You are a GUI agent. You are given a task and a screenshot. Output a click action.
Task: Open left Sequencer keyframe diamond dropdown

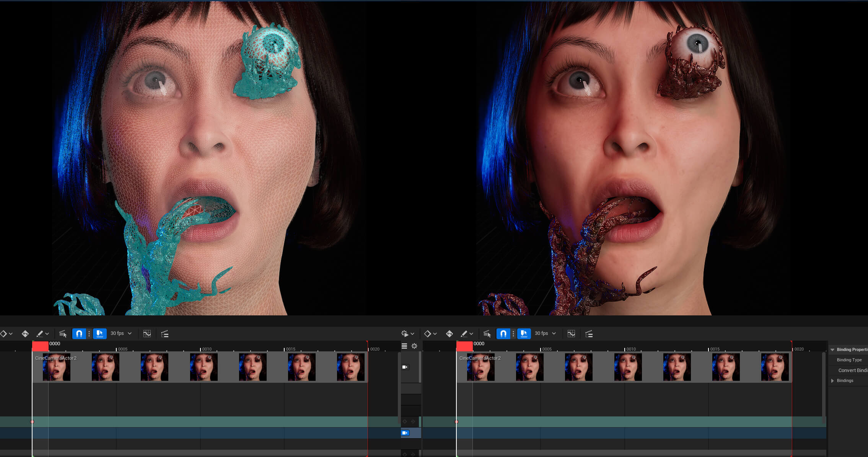click(x=6, y=334)
